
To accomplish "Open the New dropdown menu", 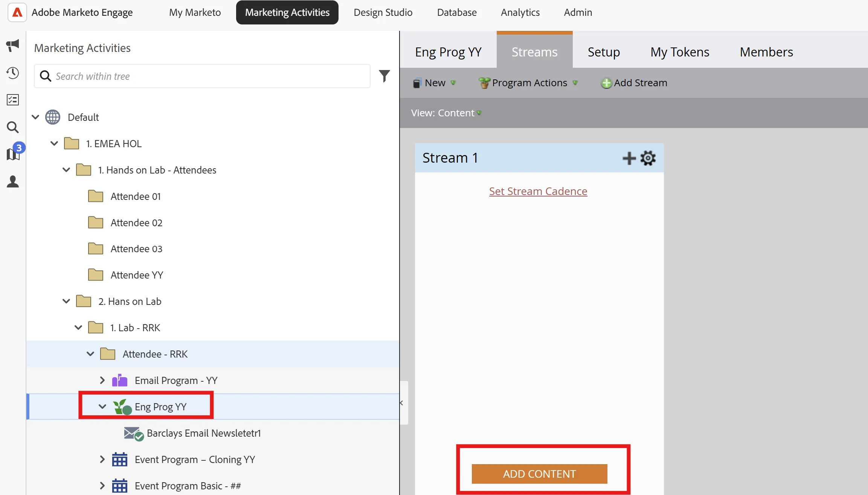I will click(435, 83).
